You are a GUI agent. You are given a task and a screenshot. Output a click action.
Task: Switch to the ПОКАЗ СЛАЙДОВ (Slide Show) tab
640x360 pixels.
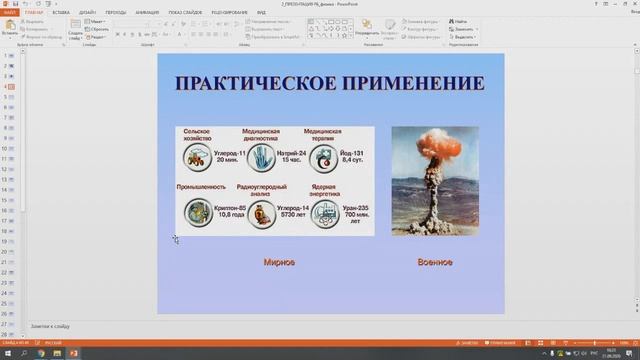[x=185, y=13]
